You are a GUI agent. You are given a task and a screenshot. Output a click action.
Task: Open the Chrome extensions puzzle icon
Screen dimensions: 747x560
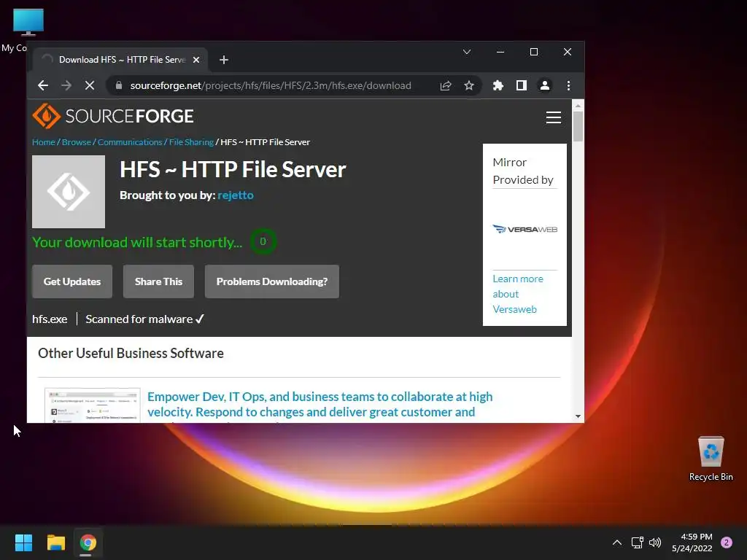click(x=498, y=86)
